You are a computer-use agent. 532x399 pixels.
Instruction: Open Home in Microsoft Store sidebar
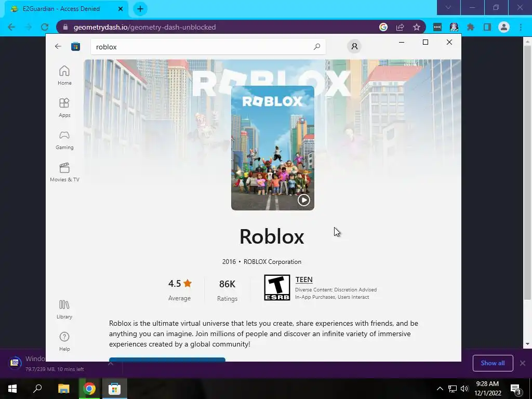click(x=64, y=75)
